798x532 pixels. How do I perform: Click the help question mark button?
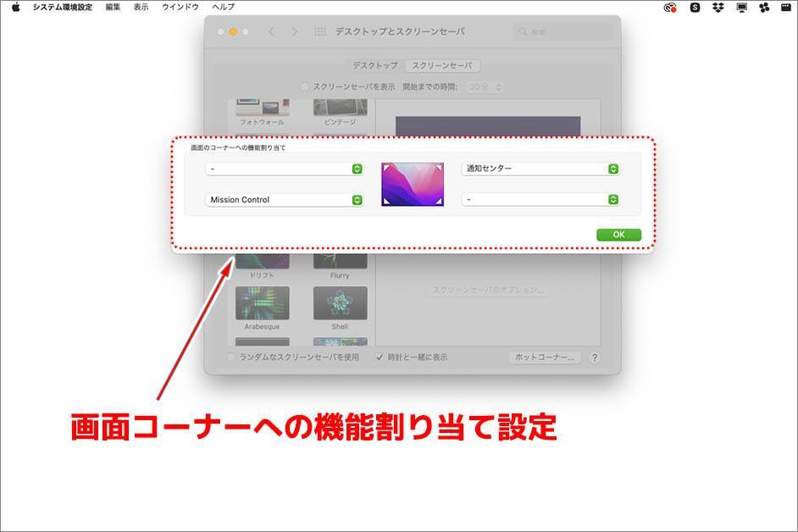595,357
